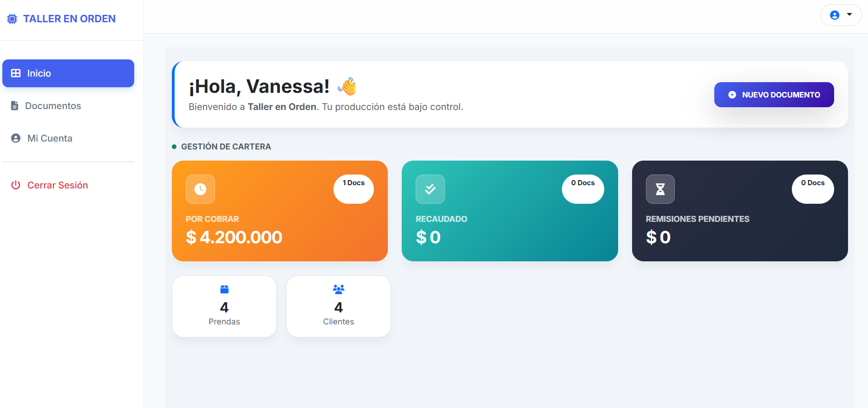868x408 pixels.
Task: Click the Nuevo Documento button
Action: [x=774, y=94]
